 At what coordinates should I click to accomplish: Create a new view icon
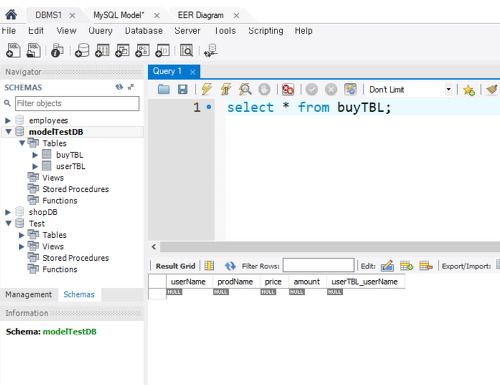point(122,51)
